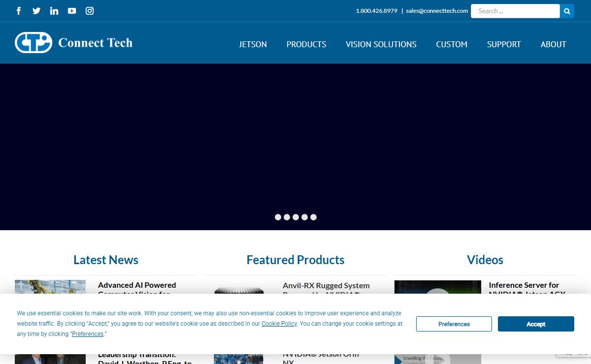The image size is (591, 364).
Task: Select the fifth slider pagination dot
Action: [313, 217]
